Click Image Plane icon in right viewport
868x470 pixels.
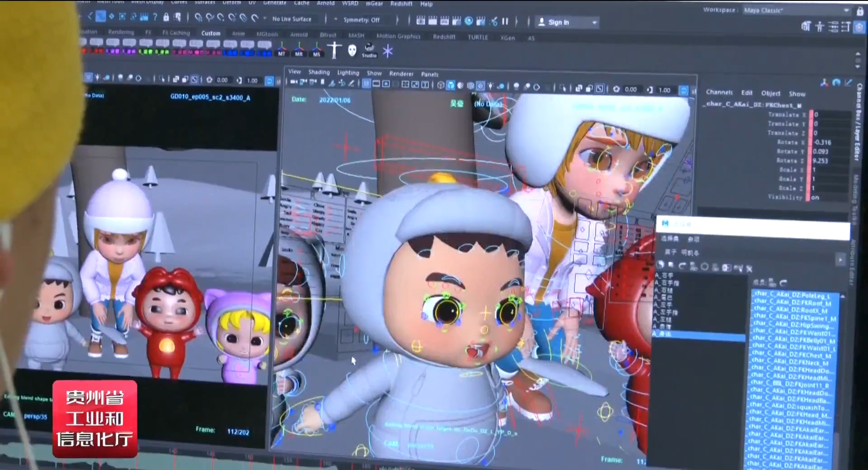332,83
